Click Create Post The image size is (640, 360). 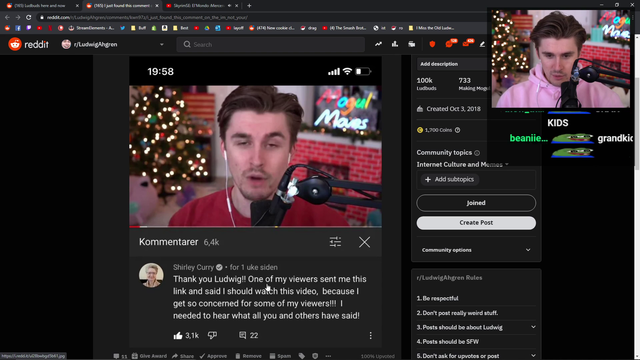pos(476,223)
